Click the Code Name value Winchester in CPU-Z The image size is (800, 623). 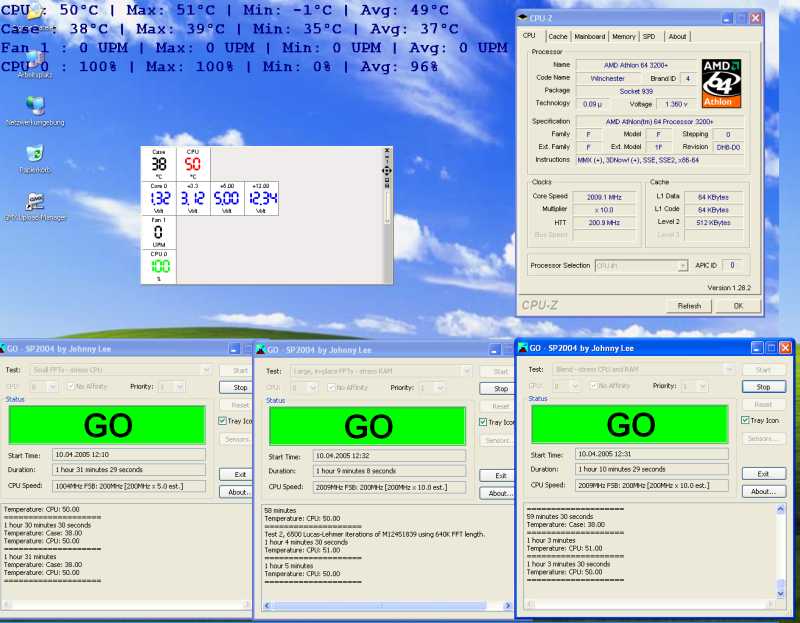(607, 79)
